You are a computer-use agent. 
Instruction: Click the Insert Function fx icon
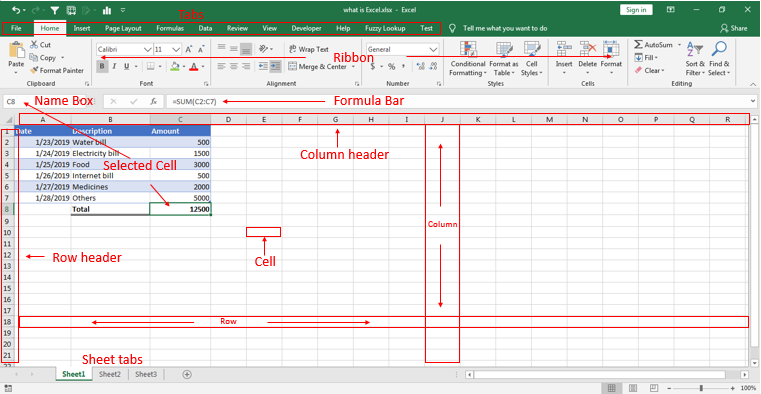point(153,101)
